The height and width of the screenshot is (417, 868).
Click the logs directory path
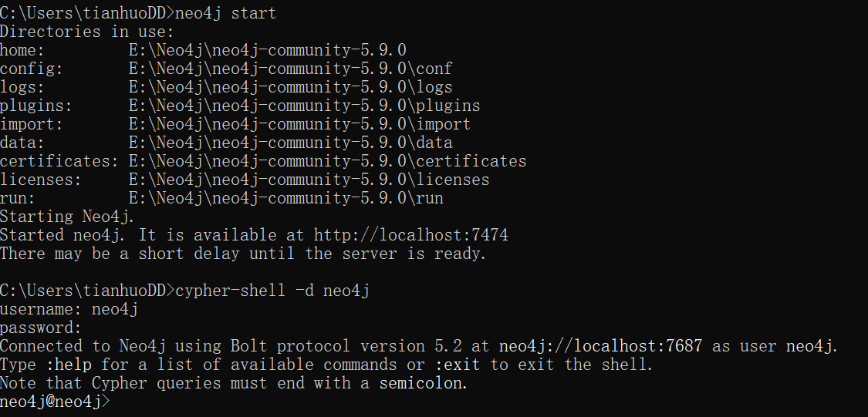click(x=290, y=87)
